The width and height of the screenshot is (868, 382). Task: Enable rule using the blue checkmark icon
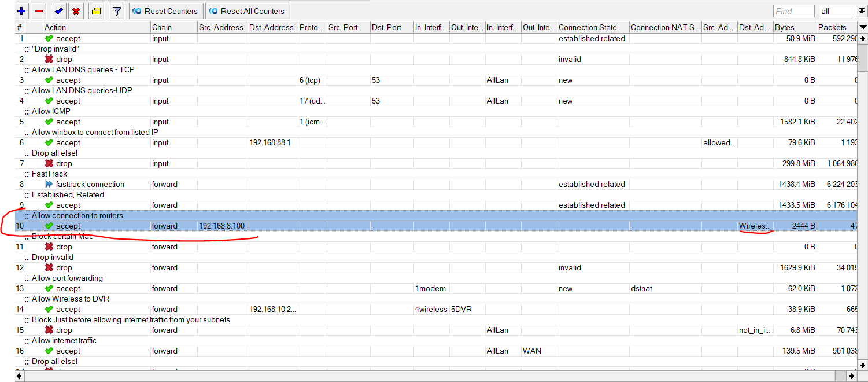click(x=58, y=10)
